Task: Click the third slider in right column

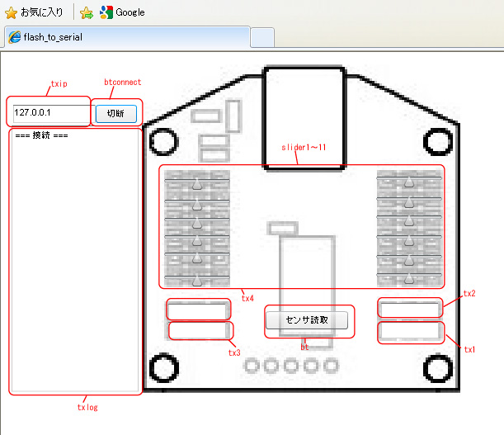Action: coord(409,220)
